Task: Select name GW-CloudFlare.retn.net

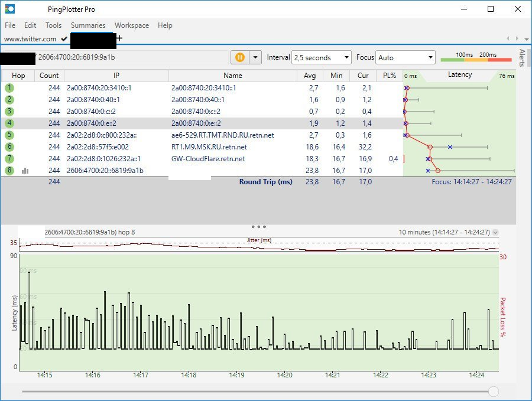Action: pyautogui.click(x=208, y=159)
